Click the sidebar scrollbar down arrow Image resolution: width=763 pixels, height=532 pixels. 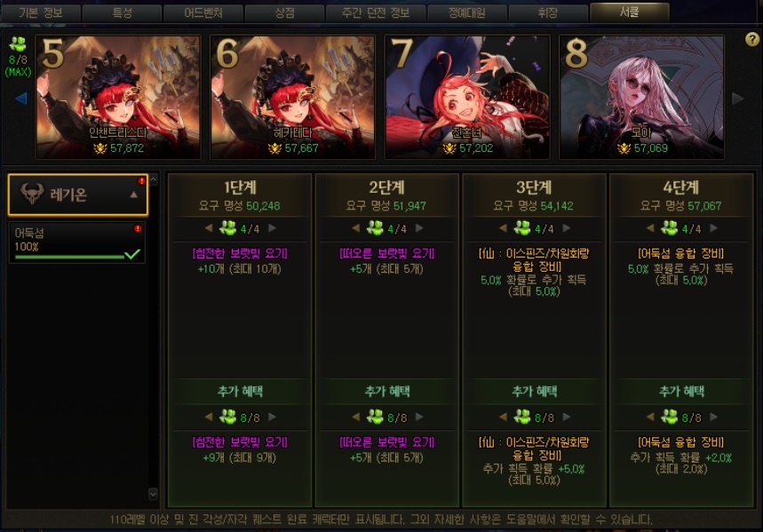coord(153,494)
